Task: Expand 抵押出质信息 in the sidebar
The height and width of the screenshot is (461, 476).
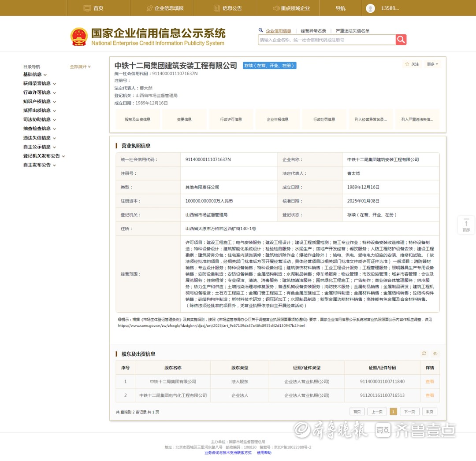Action: coord(40,111)
